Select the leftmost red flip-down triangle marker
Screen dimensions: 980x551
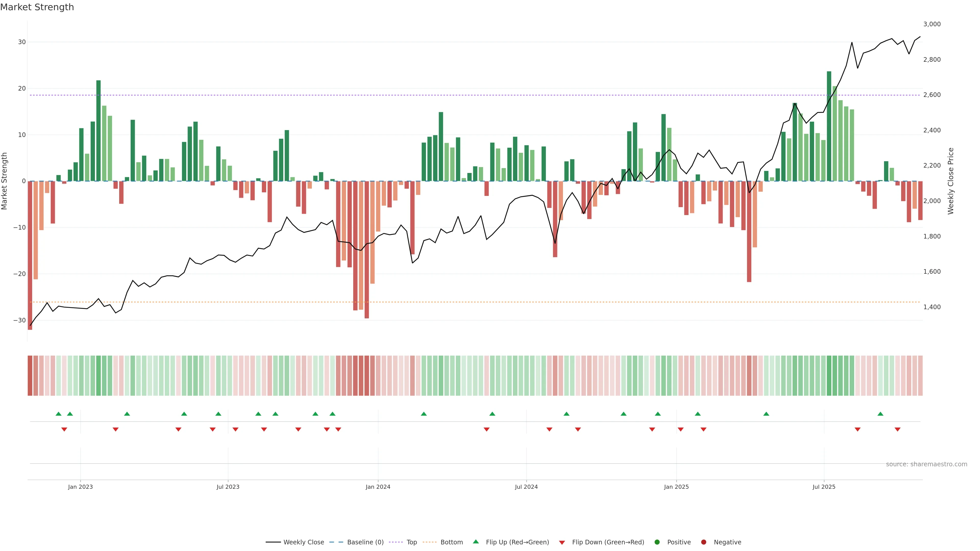click(64, 429)
